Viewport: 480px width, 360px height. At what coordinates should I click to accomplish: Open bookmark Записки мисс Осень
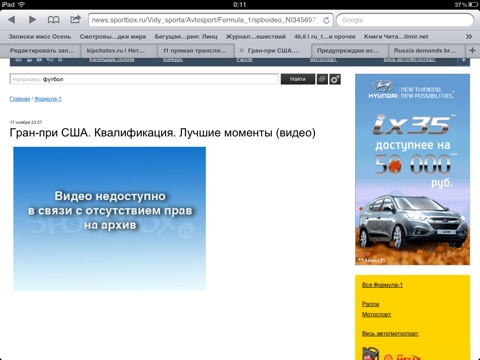40,36
